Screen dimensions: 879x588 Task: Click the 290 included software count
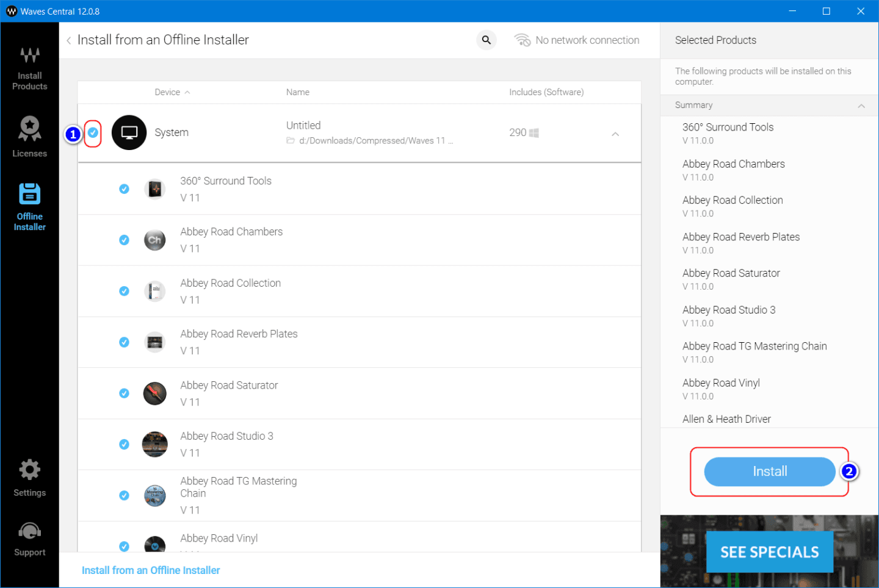[x=518, y=132]
